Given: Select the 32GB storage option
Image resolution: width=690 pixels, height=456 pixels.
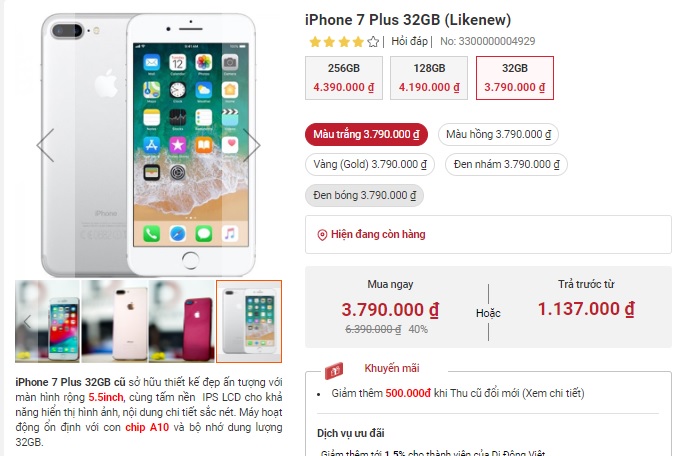Looking at the screenshot, I should (x=515, y=78).
